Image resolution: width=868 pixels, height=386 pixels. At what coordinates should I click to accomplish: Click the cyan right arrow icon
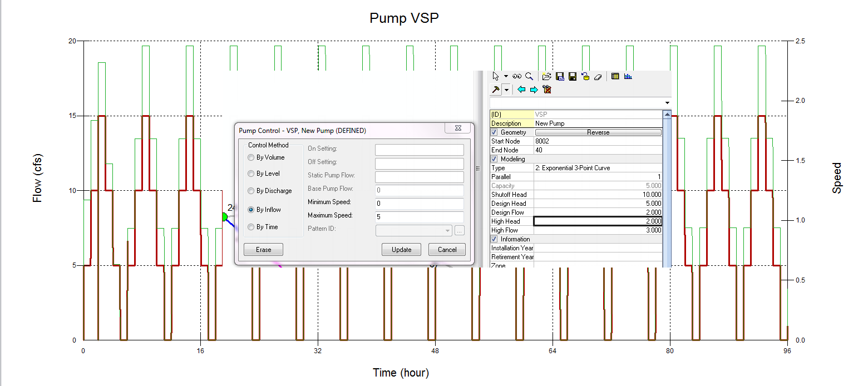click(x=534, y=90)
